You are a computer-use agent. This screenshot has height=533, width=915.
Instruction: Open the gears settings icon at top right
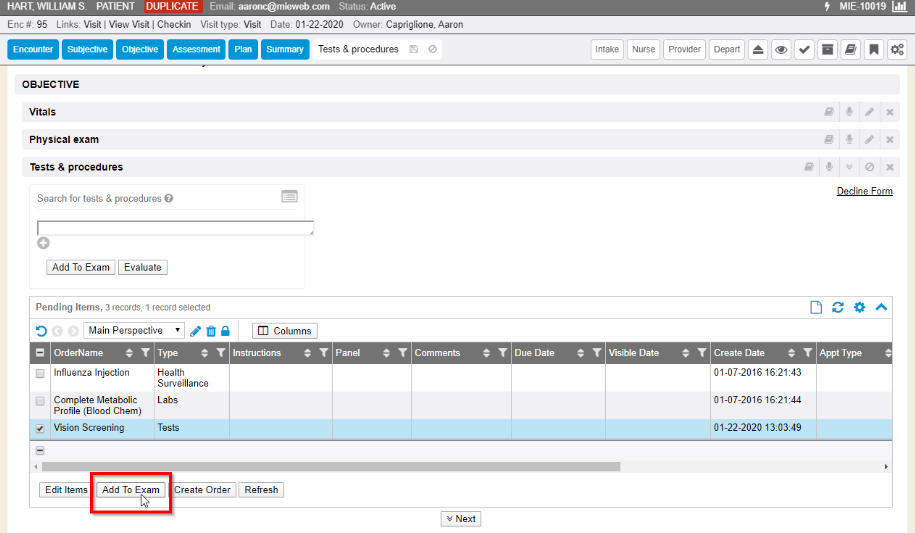tap(896, 49)
